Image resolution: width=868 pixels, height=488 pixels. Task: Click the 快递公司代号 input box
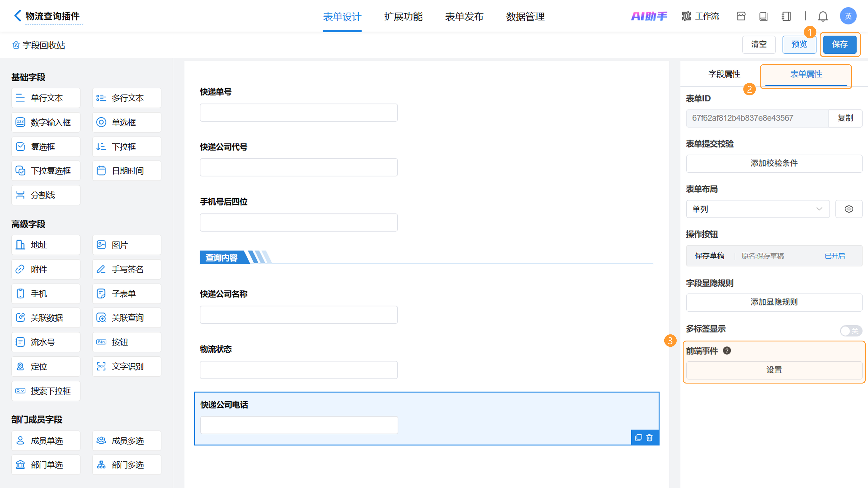tap(299, 168)
